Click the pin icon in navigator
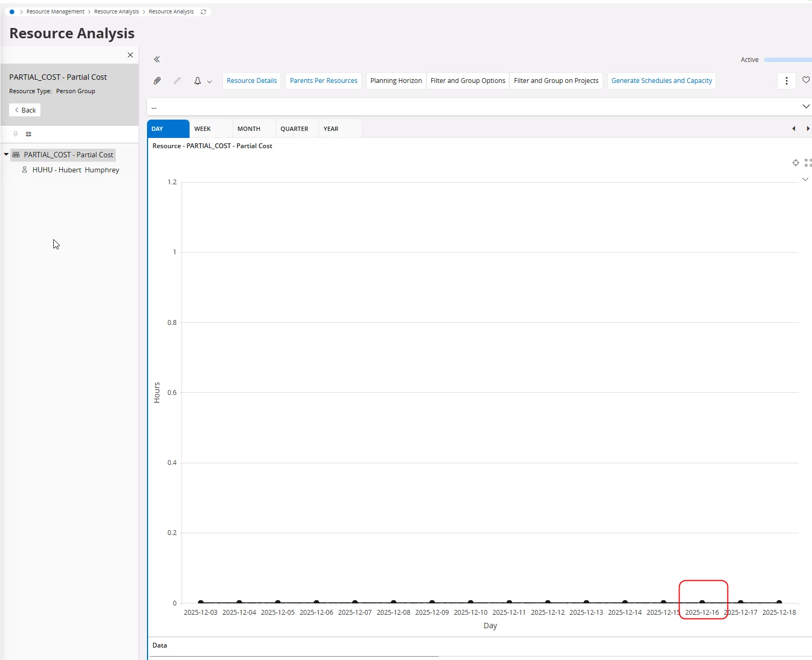Viewport: 812px width, 660px height. click(x=16, y=134)
